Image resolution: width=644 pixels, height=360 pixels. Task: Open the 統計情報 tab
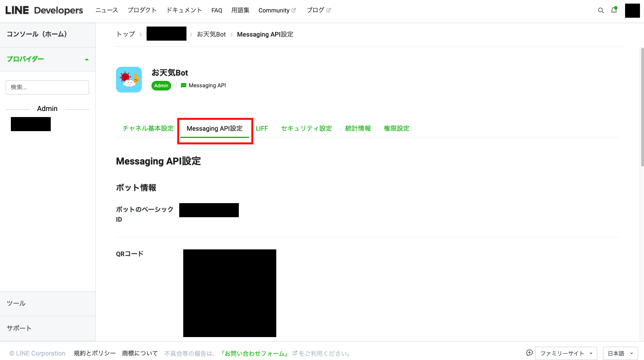[x=358, y=128]
